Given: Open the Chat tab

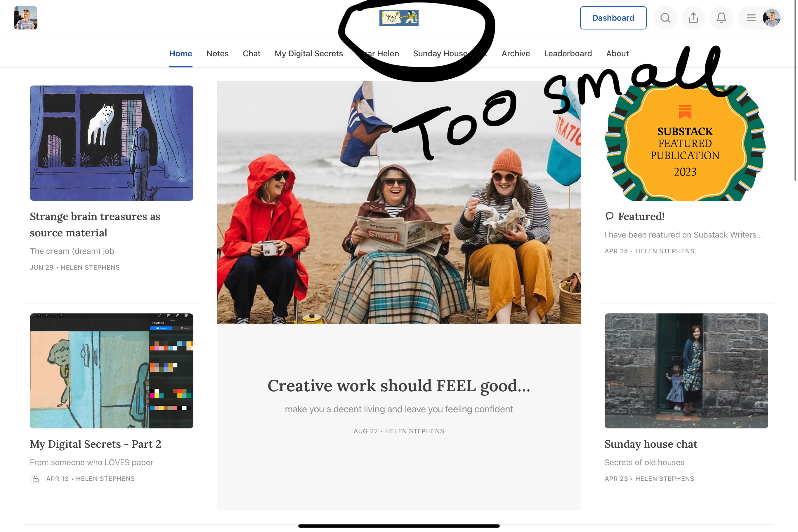Looking at the screenshot, I should [x=251, y=54].
